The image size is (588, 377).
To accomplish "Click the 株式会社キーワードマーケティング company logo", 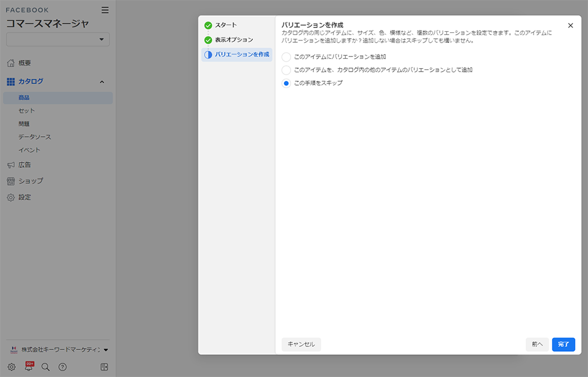I will point(14,349).
